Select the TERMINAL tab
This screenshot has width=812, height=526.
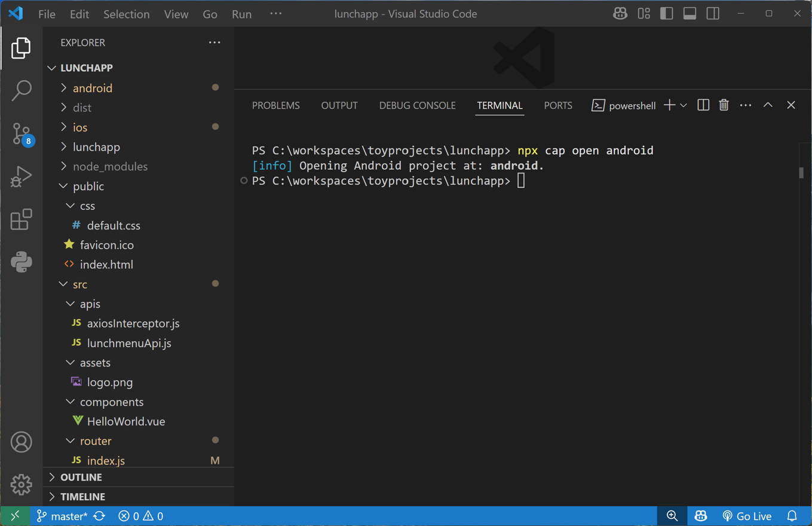[500, 105]
